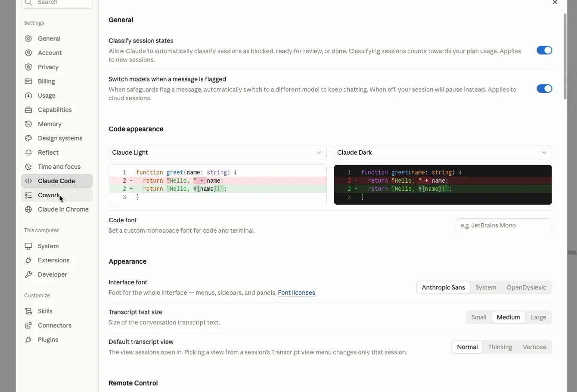Click the Privacy shield icon

[x=28, y=67]
